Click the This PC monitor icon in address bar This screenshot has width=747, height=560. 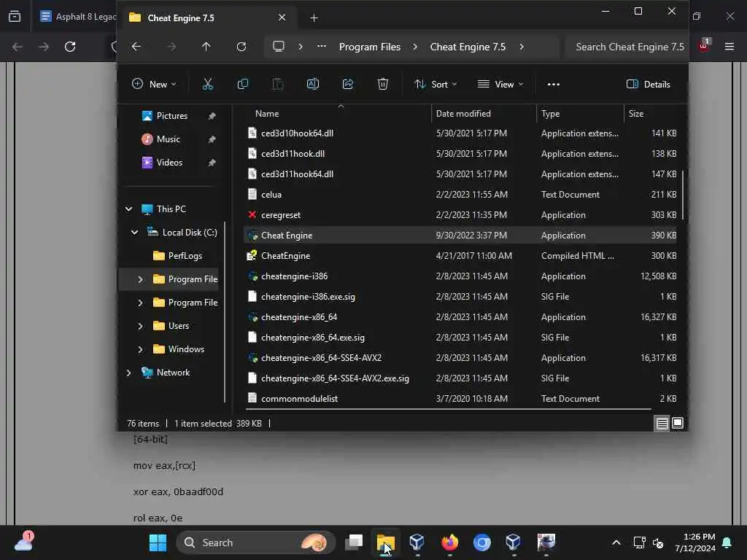coord(278,47)
